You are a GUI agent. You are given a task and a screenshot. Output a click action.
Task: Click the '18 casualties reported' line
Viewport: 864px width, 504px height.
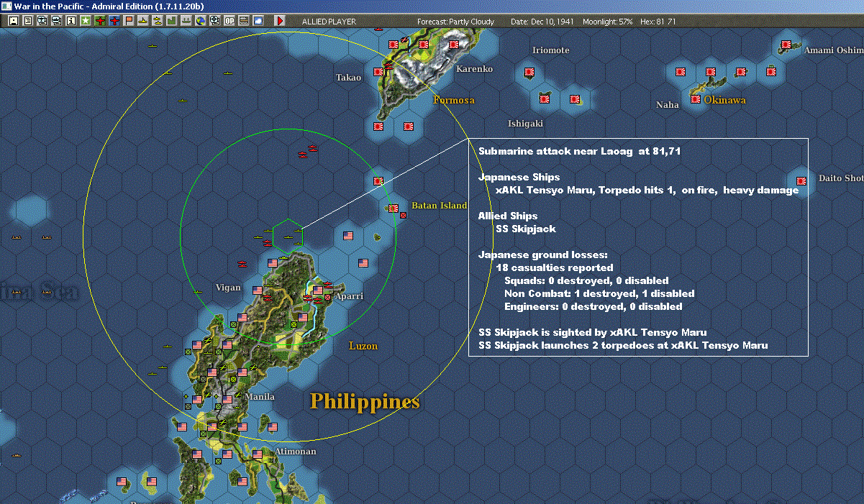[555, 267]
